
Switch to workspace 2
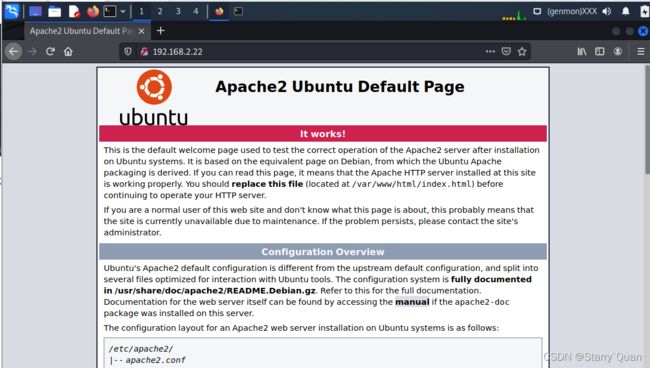click(x=160, y=12)
